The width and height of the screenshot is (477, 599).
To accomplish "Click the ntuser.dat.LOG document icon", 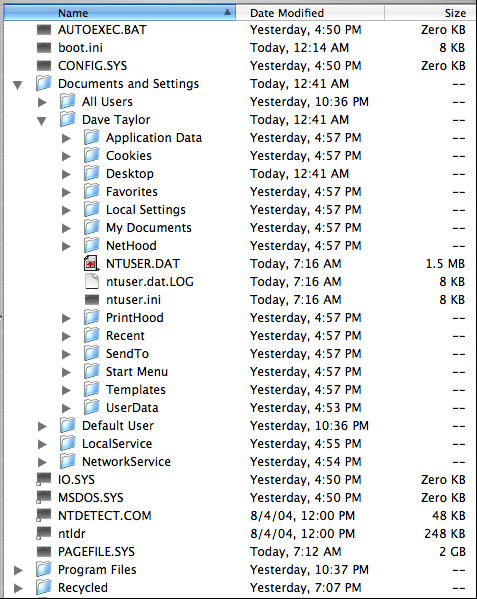I will pos(92,282).
